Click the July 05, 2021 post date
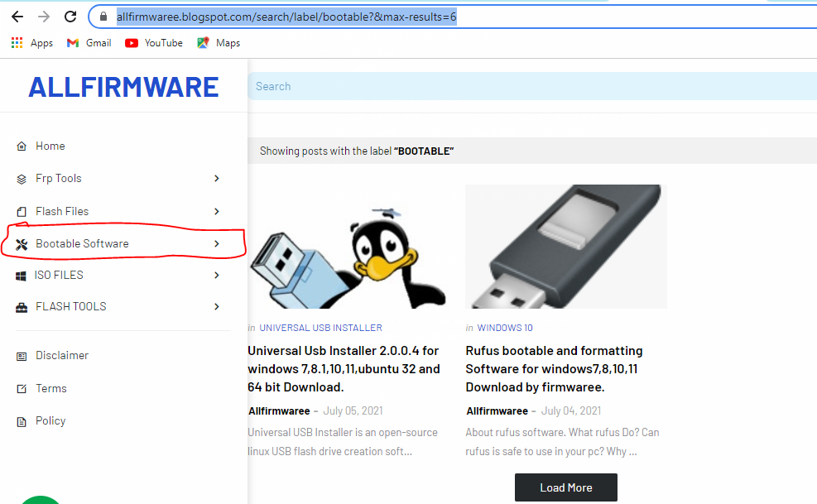Image resolution: width=817 pixels, height=504 pixels. (x=353, y=411)
